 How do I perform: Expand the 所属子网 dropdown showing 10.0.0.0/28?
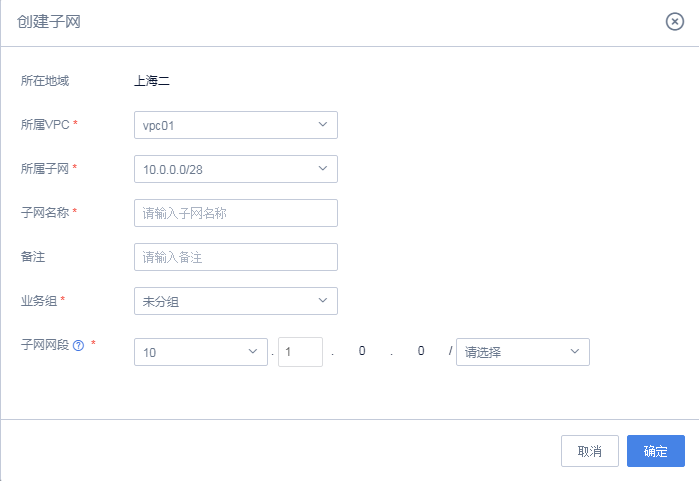(235, 169)
